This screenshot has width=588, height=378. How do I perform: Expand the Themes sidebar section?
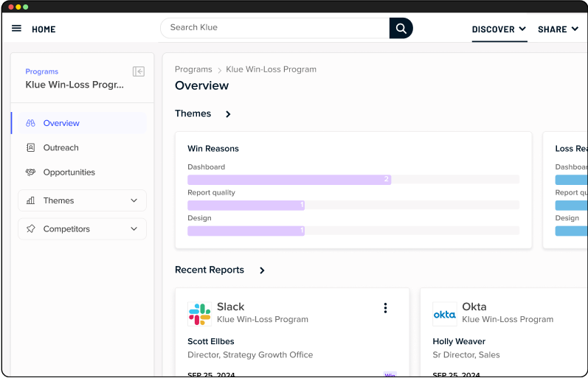pyautogui.click(x=134, y=200)
